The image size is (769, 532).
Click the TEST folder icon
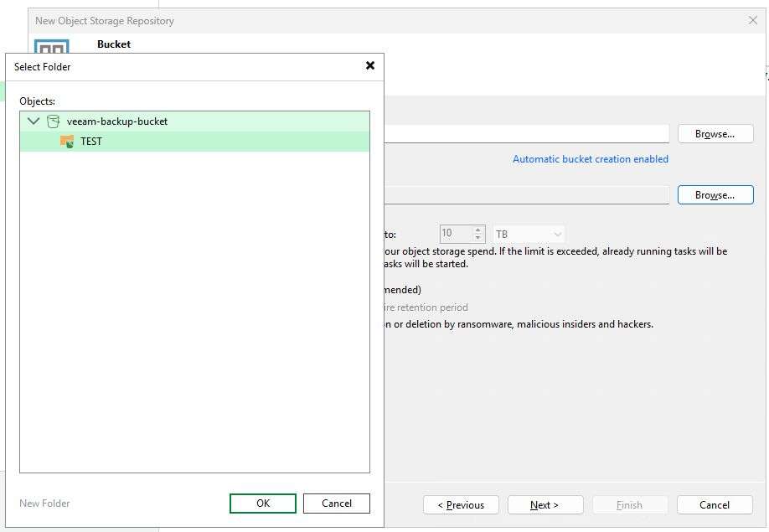point(67,142)
